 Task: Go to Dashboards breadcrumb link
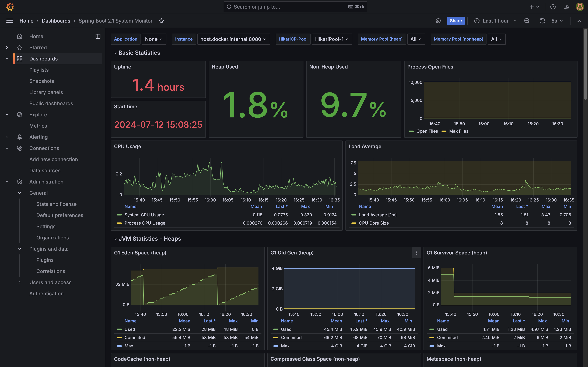(x=56, y=21)
